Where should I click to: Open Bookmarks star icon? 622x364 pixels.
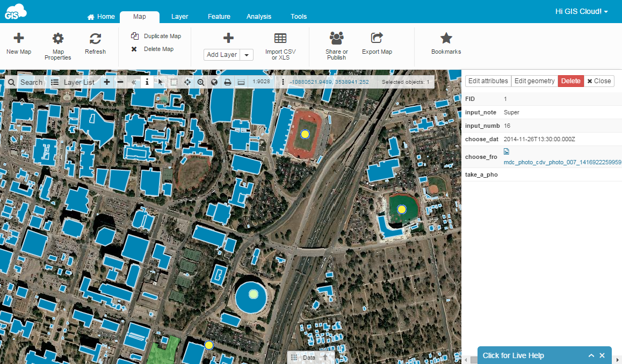446,38
